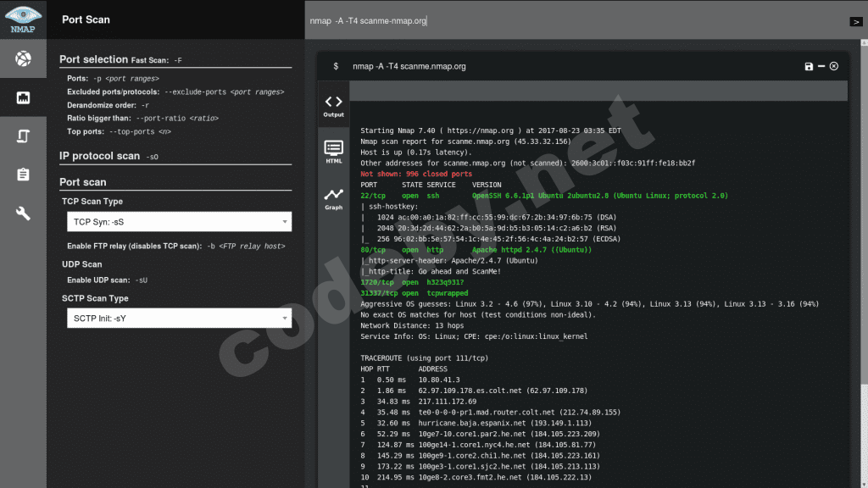
Task: Toggle Fast Scan -F option
Action: tap(157, 60)
